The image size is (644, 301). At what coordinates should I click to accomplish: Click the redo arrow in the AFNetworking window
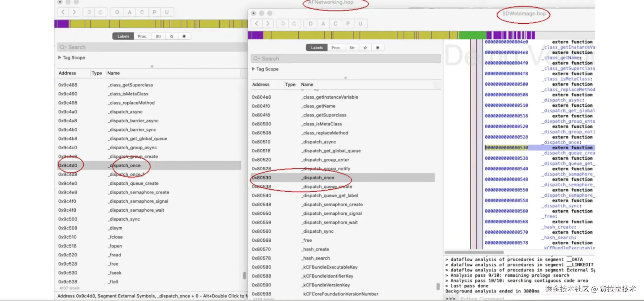tap(101, 12)
